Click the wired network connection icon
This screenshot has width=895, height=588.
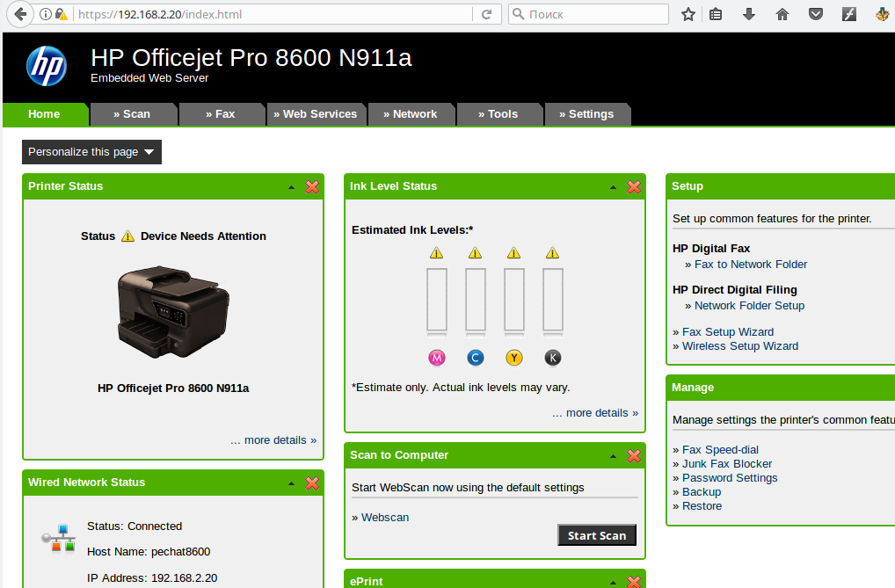[x=59, y=538]
